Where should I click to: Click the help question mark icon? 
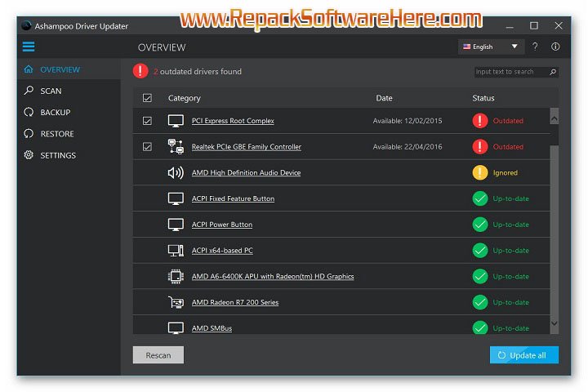coord(535,47)
